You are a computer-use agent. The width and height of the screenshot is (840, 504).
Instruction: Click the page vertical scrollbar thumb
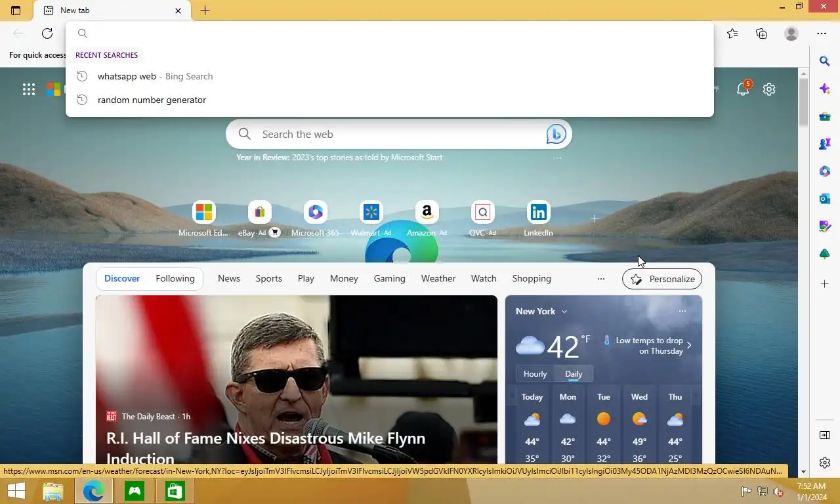click(803, 102)
